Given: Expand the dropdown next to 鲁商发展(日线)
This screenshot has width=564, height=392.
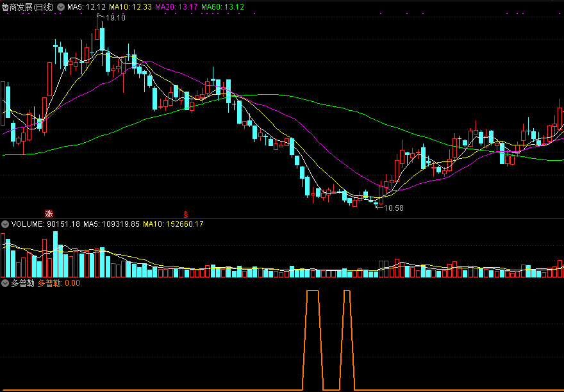Looking at the screenshot, I should 61,7.
